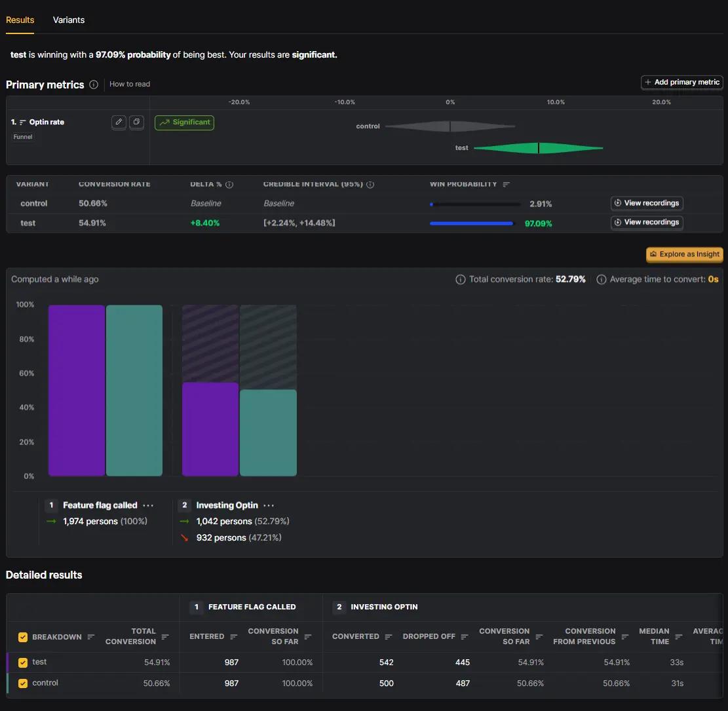
Task: Click the edit pencil icon for Optin rate
Action: [119, 122]
